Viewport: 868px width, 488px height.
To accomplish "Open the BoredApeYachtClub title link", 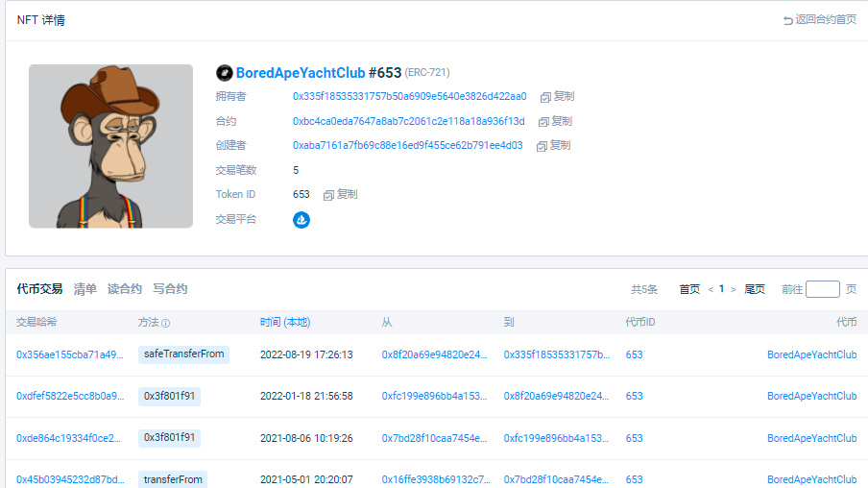I will click(301, 73).
